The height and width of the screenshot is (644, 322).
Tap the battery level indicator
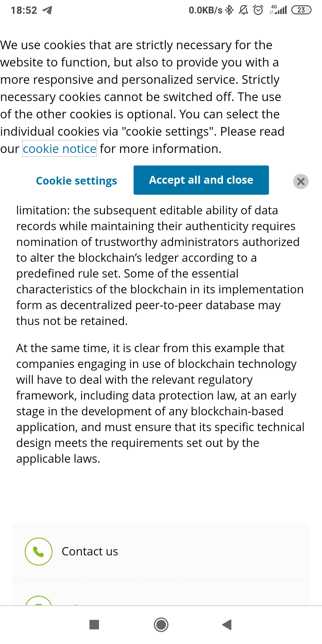pos(301,10)
